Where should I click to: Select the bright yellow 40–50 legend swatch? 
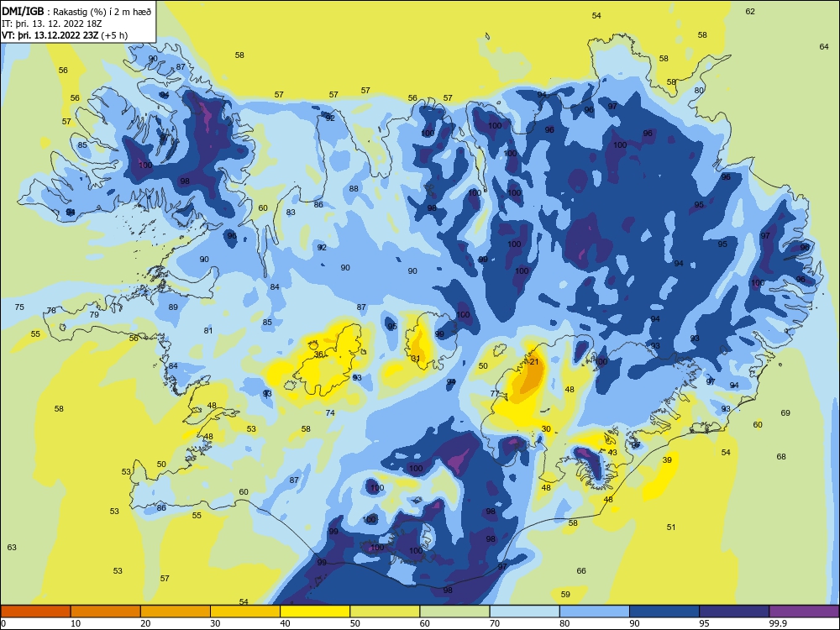pos(315,612)
